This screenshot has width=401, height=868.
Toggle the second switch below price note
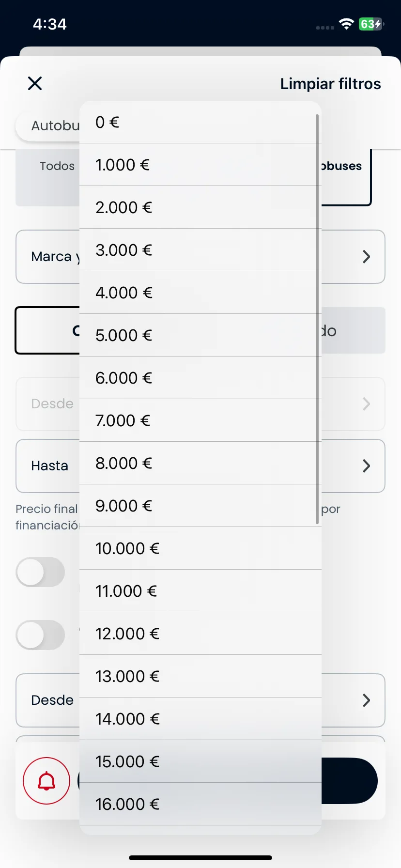tap(41, 635)
